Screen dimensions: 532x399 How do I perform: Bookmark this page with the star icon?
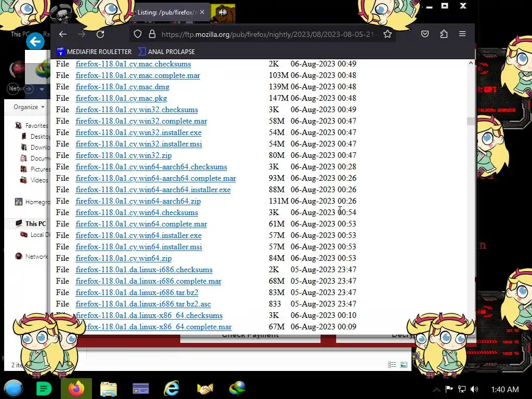(x=388, y=34)
